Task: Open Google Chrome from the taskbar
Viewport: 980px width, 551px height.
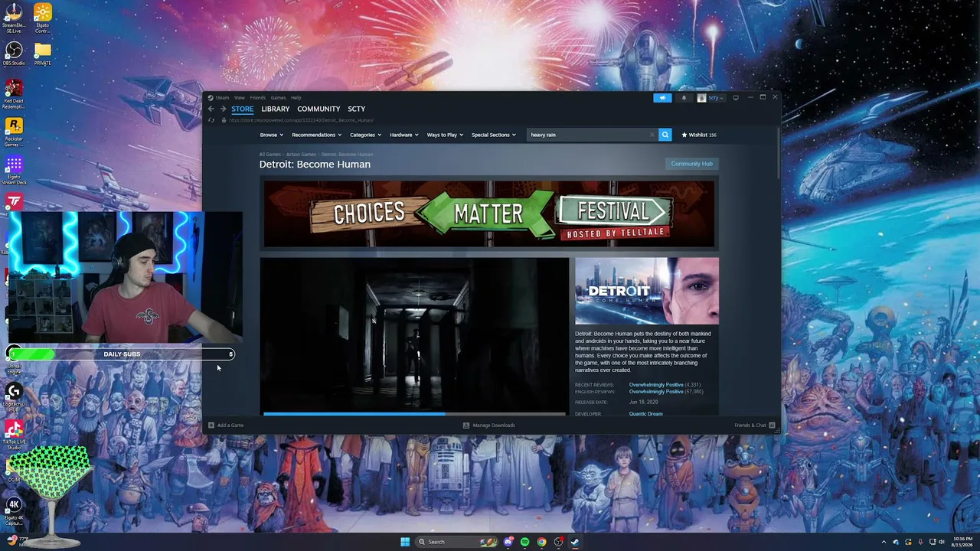Action: click(x=541, y=542)
